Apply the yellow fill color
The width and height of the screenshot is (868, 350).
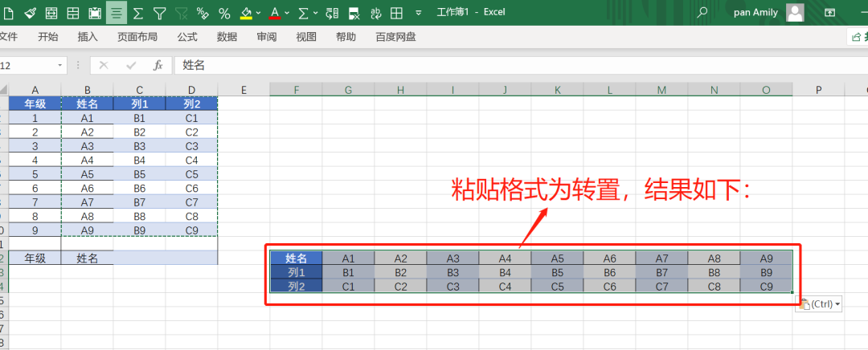click(x=247, y=12)
